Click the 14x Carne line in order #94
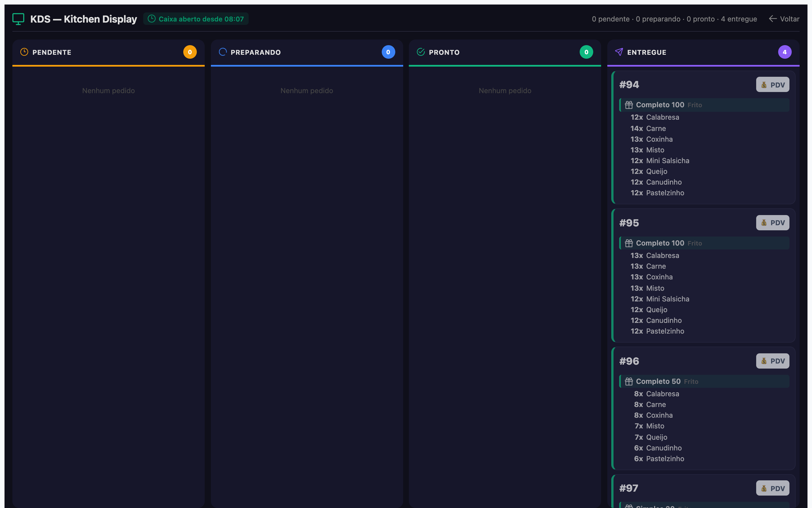The height and width of the screenshot is (508, 812). pos(648,128)
